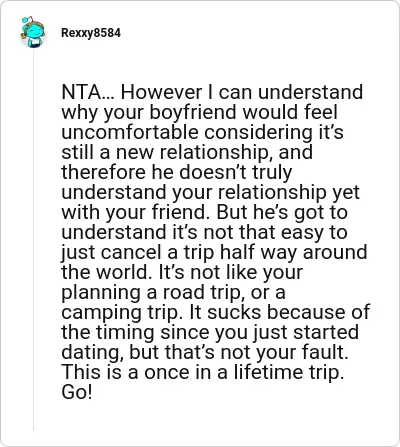The height and width of the screenshot is (447, 400).
Task: Click the line "still a new relationship, and"
Action: (x=187, y=153)
